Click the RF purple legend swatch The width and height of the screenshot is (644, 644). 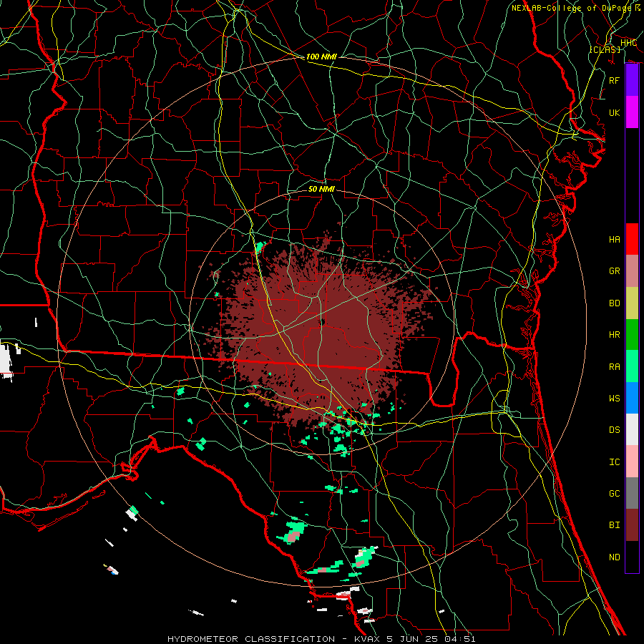(x=632, y=80)
